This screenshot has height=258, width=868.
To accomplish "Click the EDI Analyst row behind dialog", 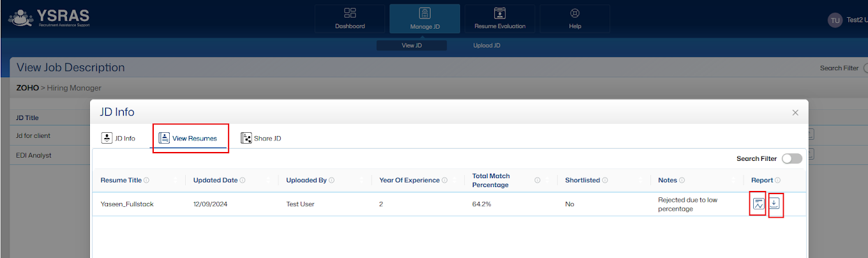I will [x=34, y=155].
